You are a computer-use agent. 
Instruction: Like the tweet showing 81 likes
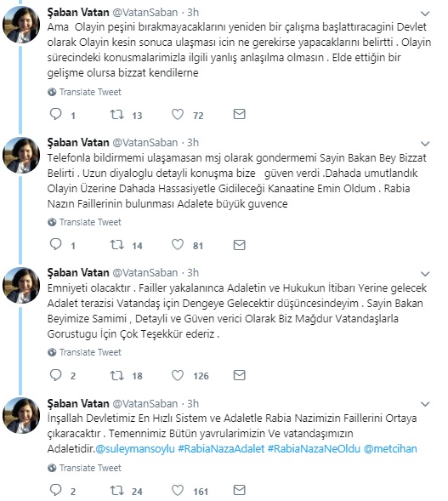click(x=178, y=244)
